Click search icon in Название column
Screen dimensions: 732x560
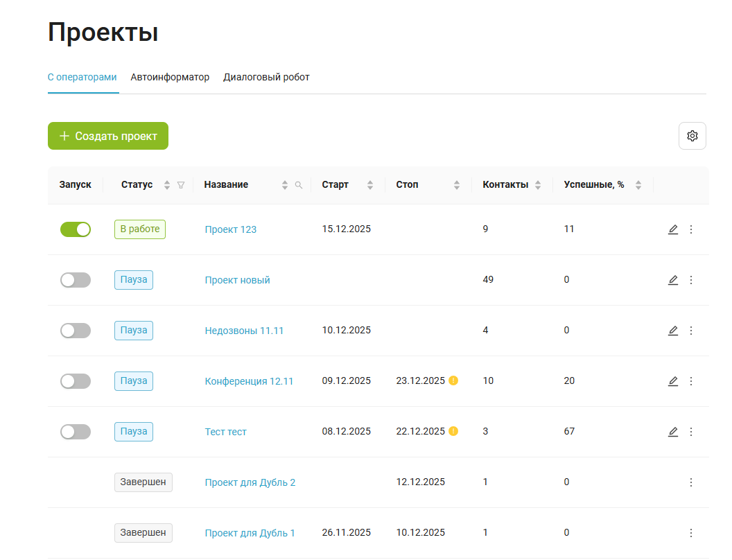coord(299,185)
